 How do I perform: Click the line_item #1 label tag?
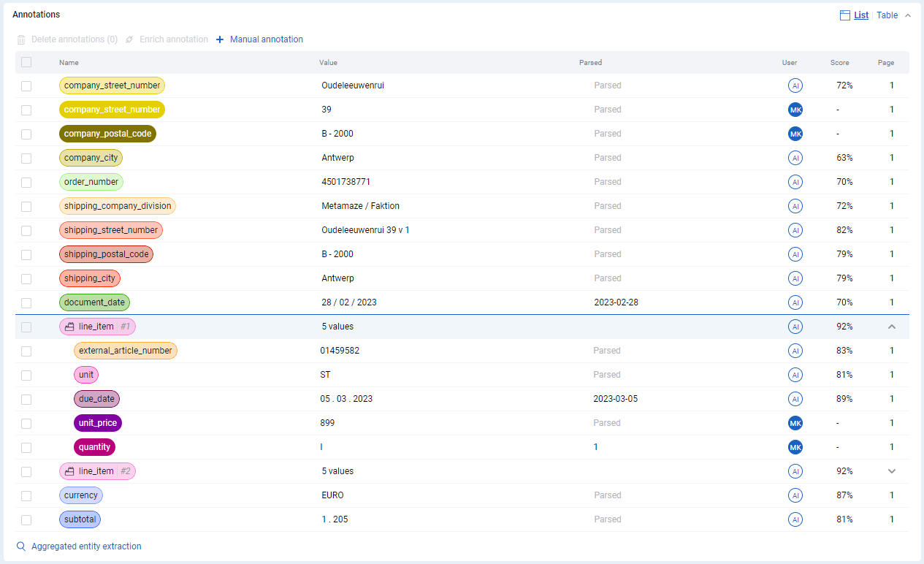click(x=97, y=327)
